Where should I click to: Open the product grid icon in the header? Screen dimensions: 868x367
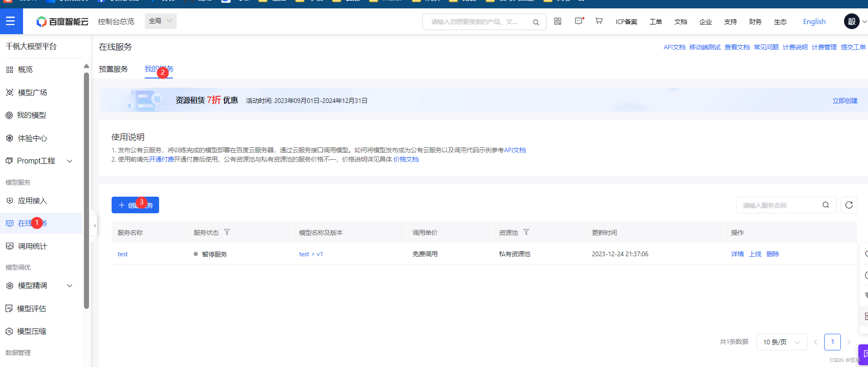[558, 21]
